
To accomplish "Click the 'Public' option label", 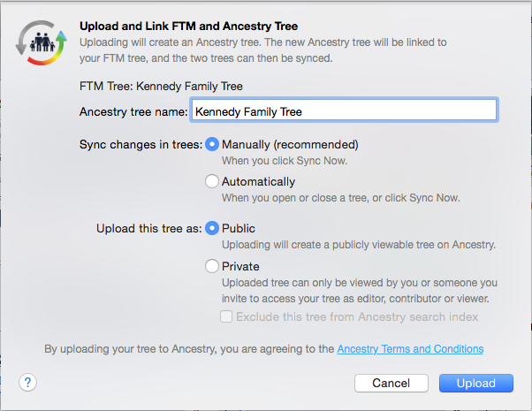I will (x=239, y=228).
